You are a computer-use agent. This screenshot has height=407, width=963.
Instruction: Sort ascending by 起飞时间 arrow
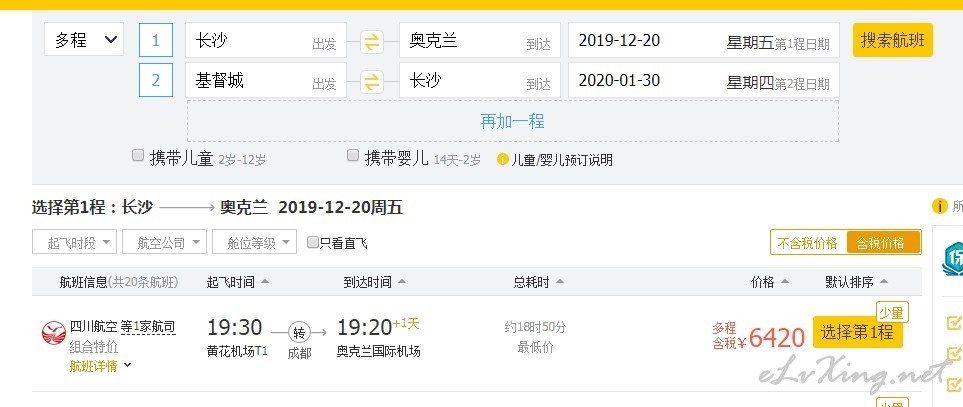coord(265,282)
